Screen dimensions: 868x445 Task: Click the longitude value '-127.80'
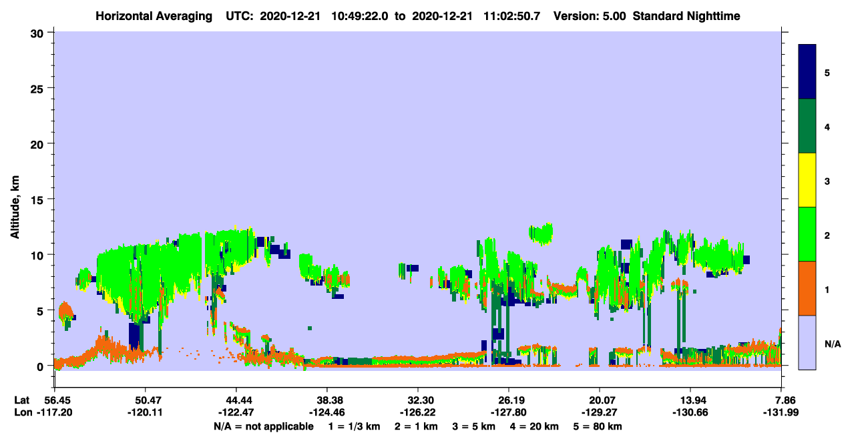point(509,412)
